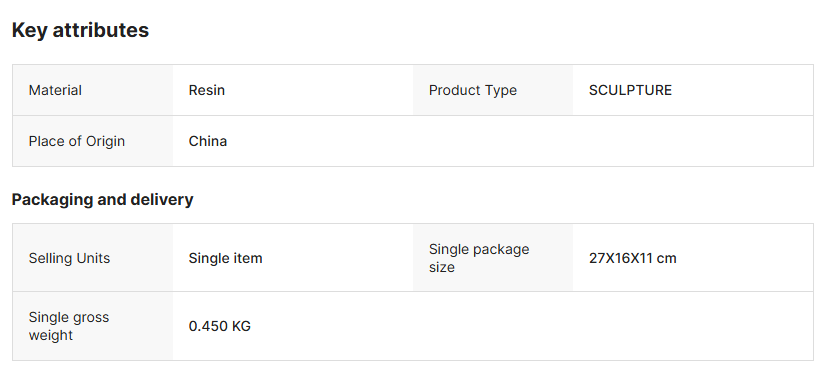Click the Key attributes heading
This screenshot has height=370, width=840.
[x=80, y=30]
